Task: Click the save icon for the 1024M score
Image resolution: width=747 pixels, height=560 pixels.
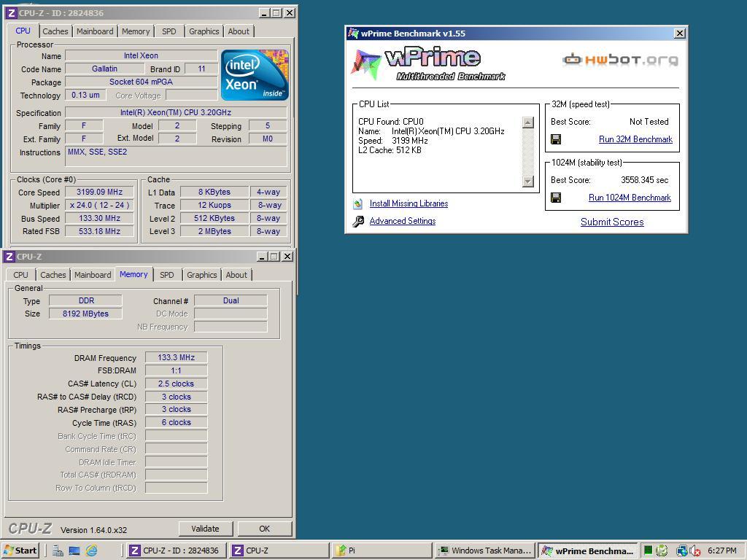Action: (x=555, y=197)
